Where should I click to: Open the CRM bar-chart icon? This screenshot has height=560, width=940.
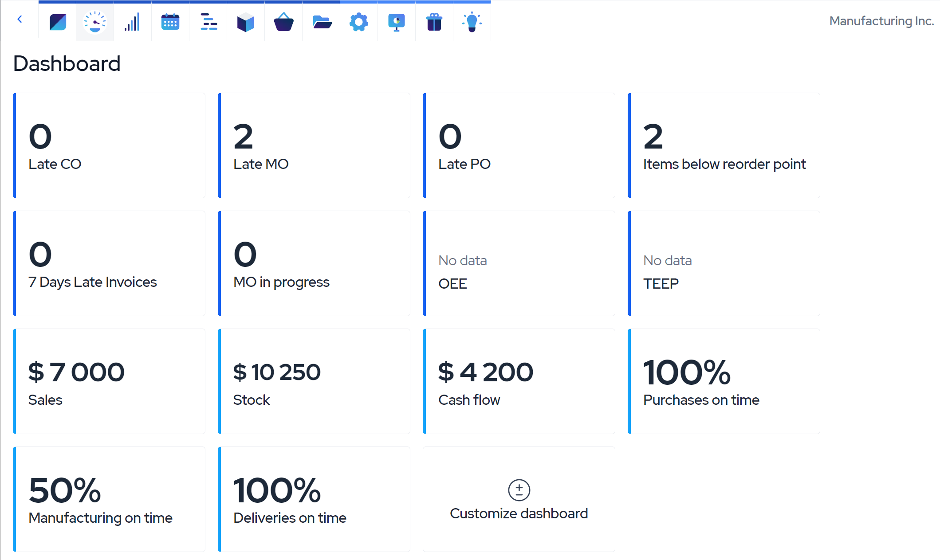(132, 22)
